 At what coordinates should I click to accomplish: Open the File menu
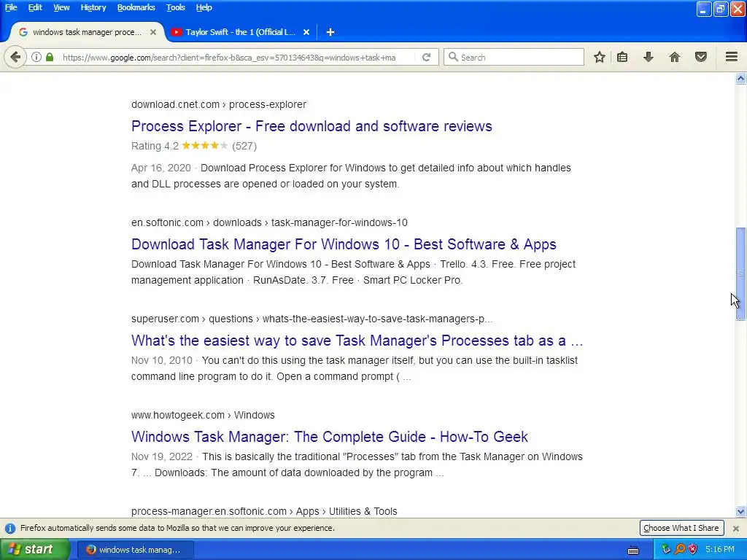pyautogui.click(x=11, y=7)
